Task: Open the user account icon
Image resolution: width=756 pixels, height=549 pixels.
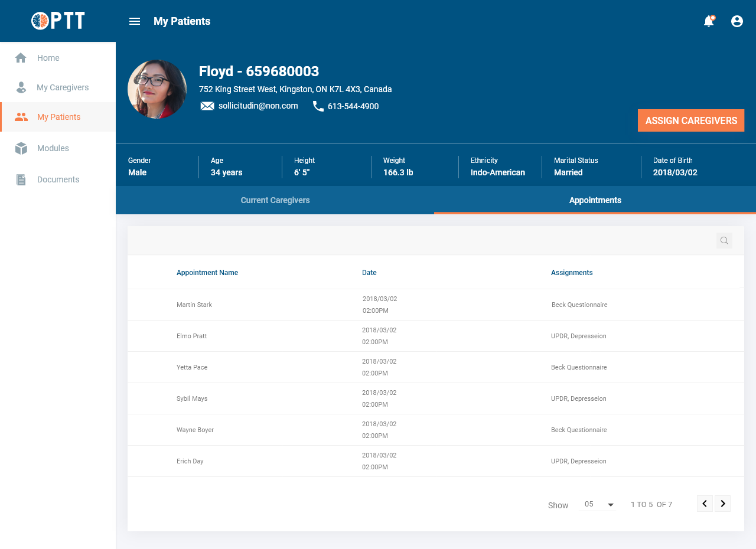Action: pos(737,21)
